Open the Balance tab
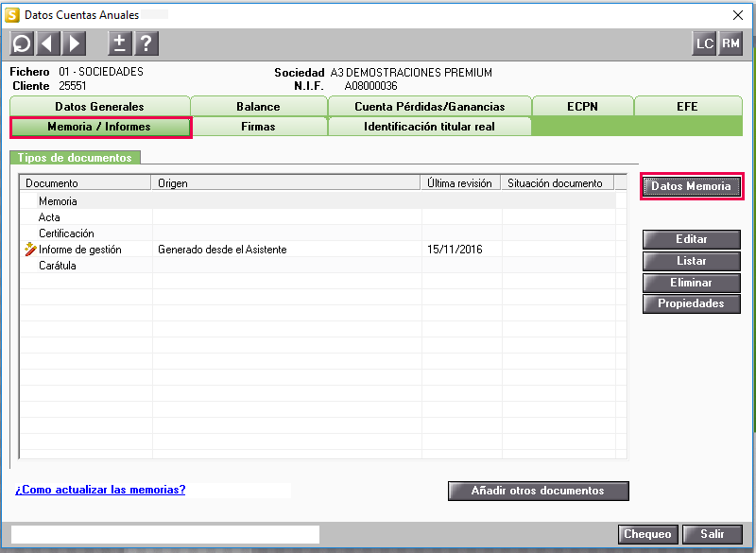Image resolution: width=756 pixels, height=553 pixels. click(258, 107)
